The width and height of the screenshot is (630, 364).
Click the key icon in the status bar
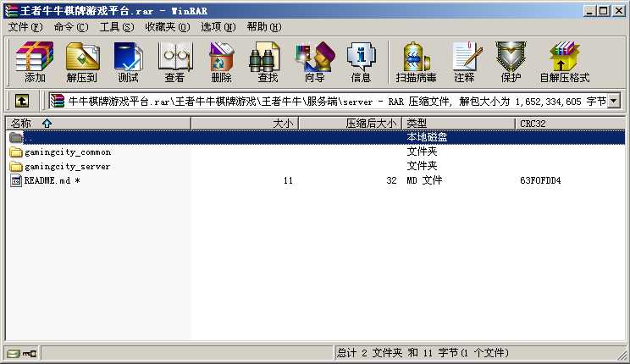(x=30, y=354)
